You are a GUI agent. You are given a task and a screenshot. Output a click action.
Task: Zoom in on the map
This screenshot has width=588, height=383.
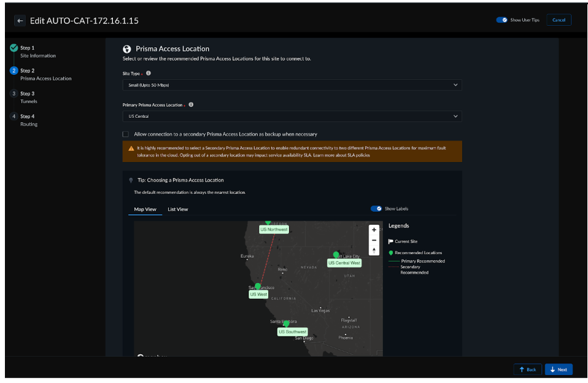tap(374, 230)
